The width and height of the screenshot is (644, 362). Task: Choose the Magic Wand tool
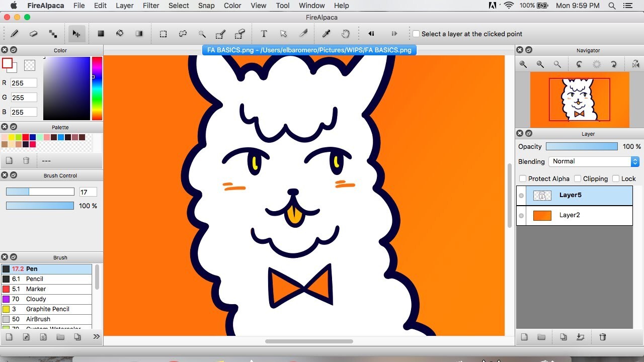coord(202,34)
